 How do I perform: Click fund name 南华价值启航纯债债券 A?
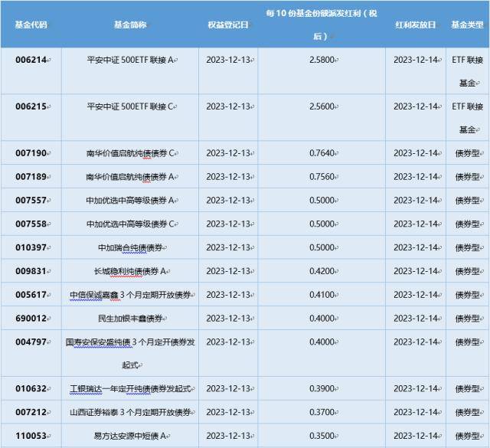point(130,177)
